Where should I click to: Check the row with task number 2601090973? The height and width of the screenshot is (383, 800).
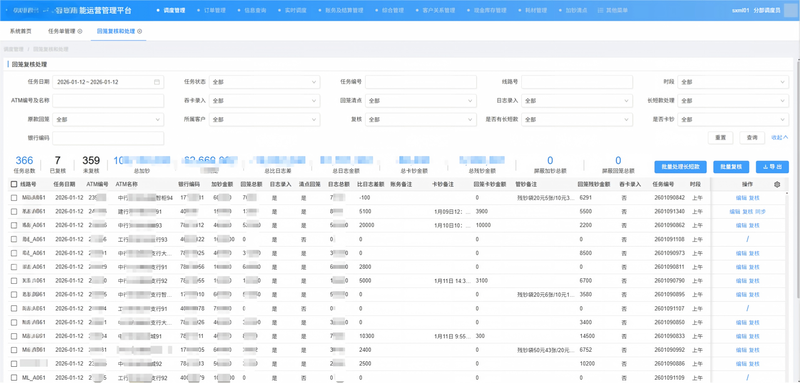[14, 253]
